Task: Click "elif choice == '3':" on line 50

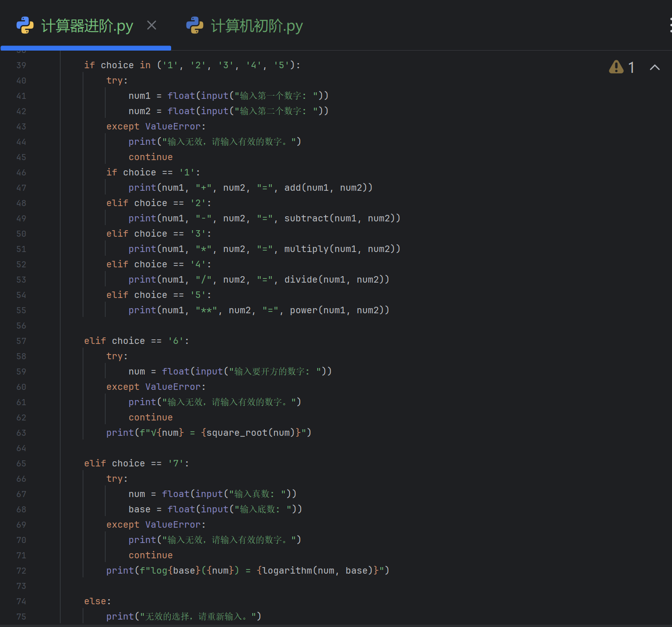Action: [159, 233]
